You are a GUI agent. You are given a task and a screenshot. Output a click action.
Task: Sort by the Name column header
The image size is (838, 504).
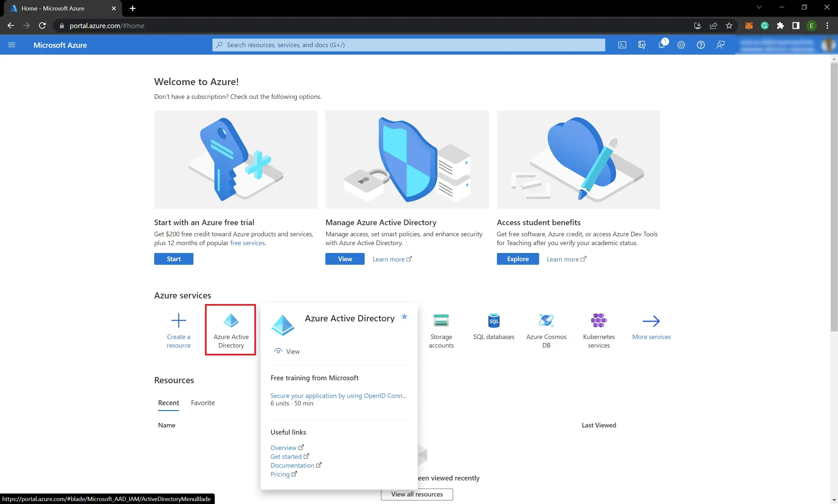click(x=166, y=425)
